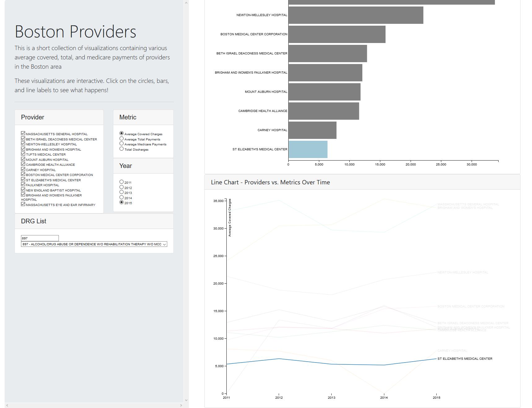532x408 pixels.
Task: Click the MOUNT AUBURN HOSPITAL bar
Action: click(325, 92)
